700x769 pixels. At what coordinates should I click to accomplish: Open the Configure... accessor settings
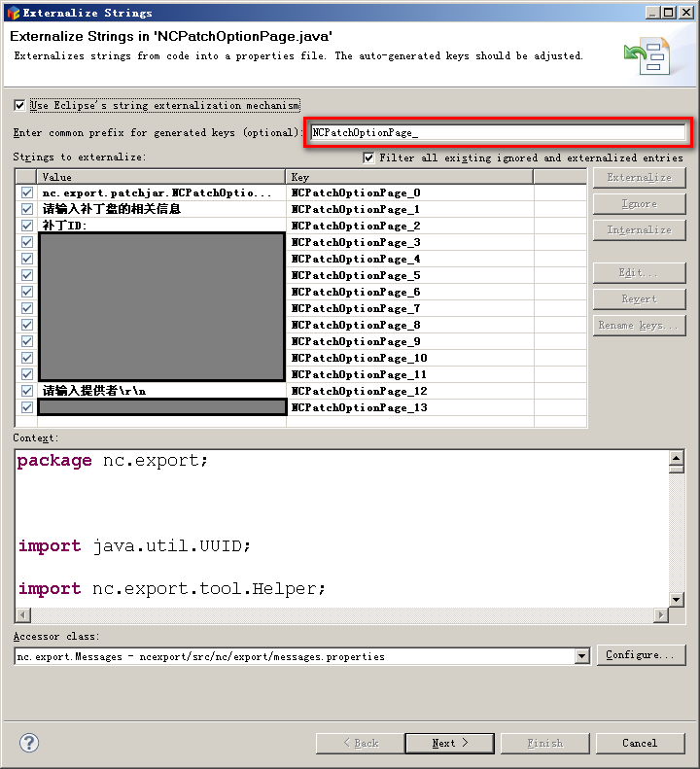point(641,655)
